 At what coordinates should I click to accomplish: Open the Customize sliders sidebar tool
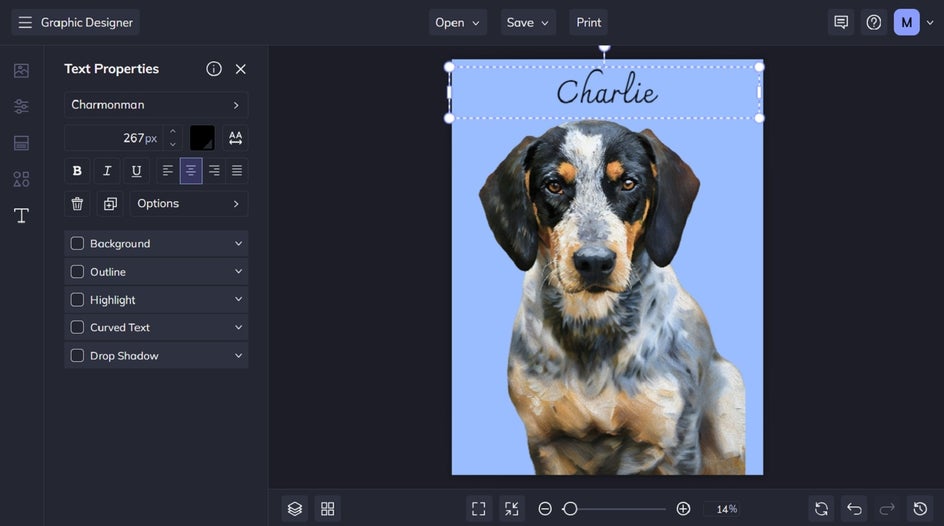click(21, 107)
